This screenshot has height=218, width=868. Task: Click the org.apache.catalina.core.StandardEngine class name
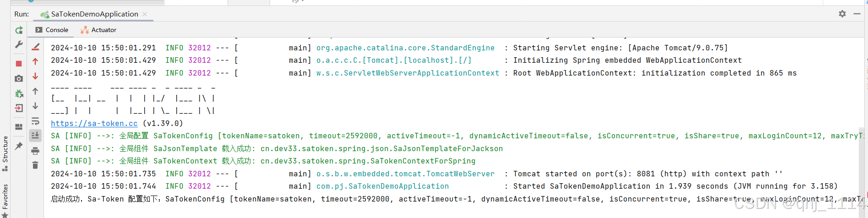406,48
